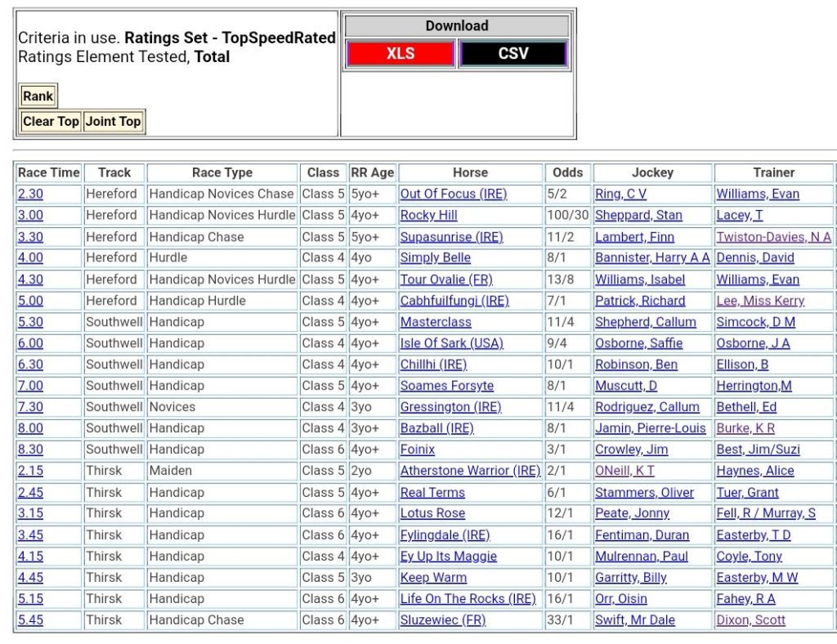Viewport: 837px width, 644px height.
Task: Open jockey Mulrennan, Paul
Action: tap(642, 557)
